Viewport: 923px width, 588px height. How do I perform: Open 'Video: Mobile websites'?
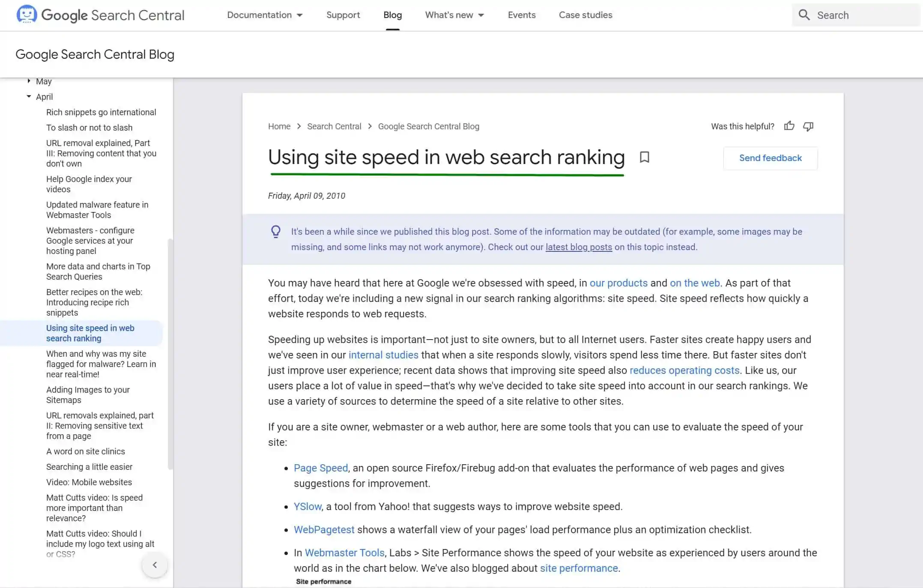[89, 482]
